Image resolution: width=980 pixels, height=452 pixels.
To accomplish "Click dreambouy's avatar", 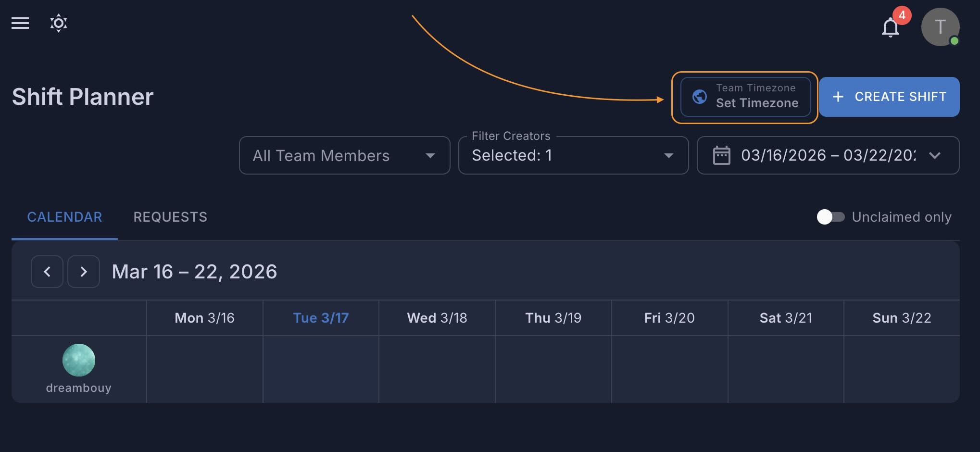I will pos(79,360).
